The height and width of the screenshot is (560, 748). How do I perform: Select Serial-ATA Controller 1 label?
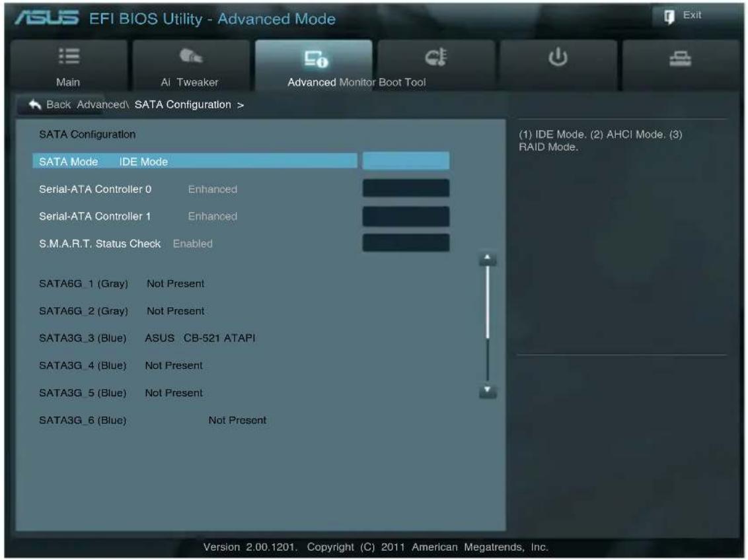94,217
